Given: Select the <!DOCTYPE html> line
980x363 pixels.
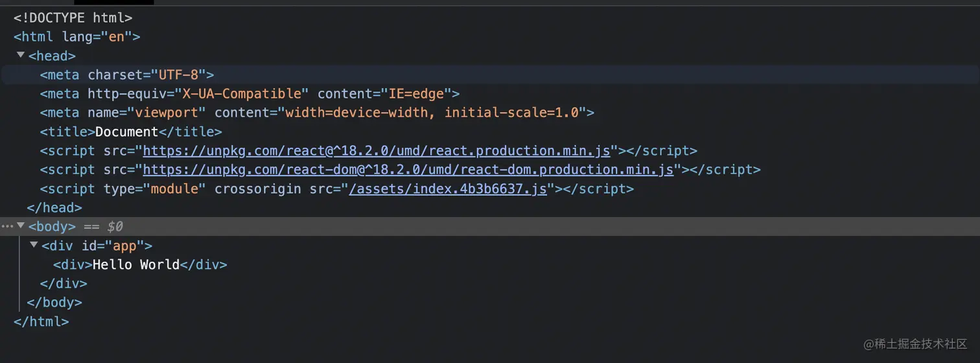Looking at the screenshot, I should click(73, 18).
